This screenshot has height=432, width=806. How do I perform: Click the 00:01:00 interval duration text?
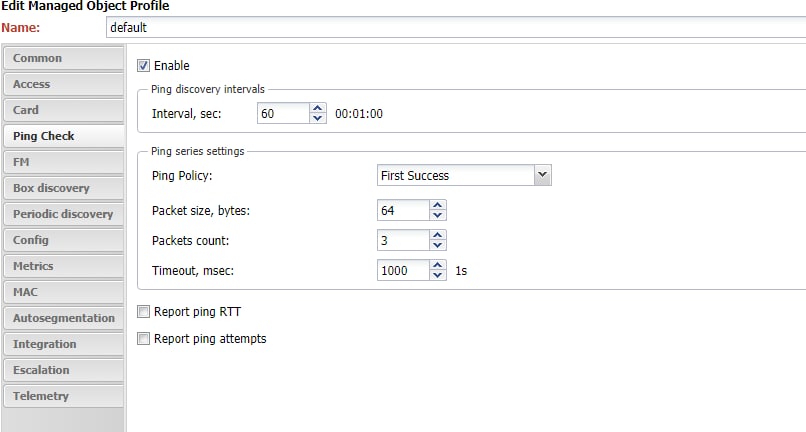point(359,114)
